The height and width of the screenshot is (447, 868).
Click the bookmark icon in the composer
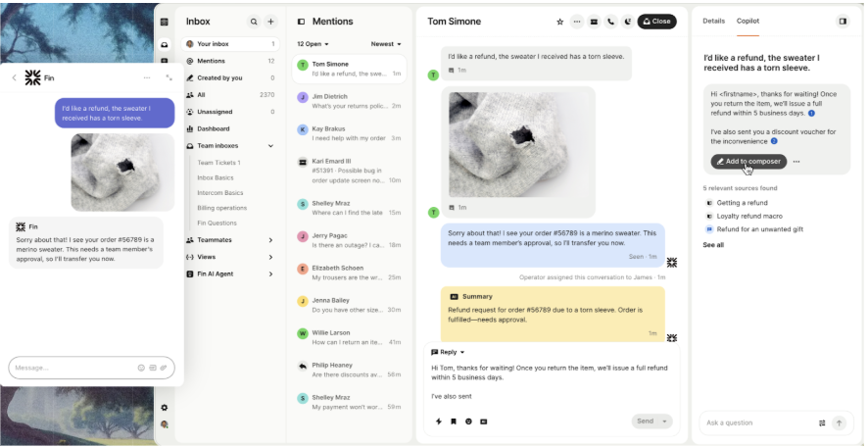454,422
